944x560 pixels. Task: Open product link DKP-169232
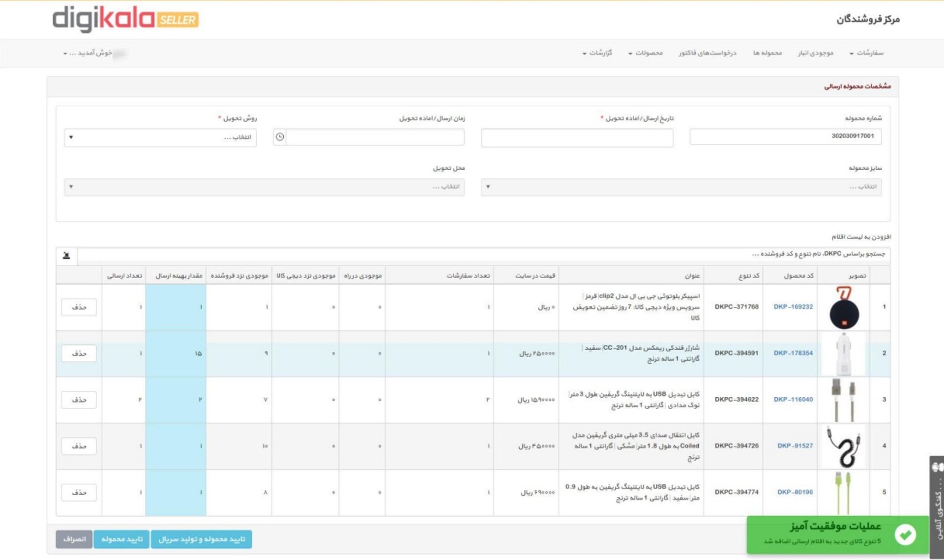click(793, 307)
